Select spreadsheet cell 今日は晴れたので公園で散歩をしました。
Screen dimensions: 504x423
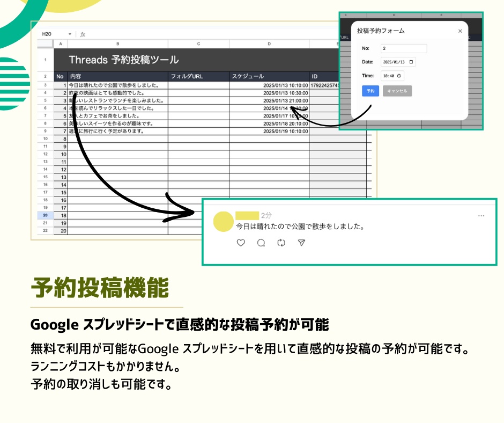tap(117, 85)
